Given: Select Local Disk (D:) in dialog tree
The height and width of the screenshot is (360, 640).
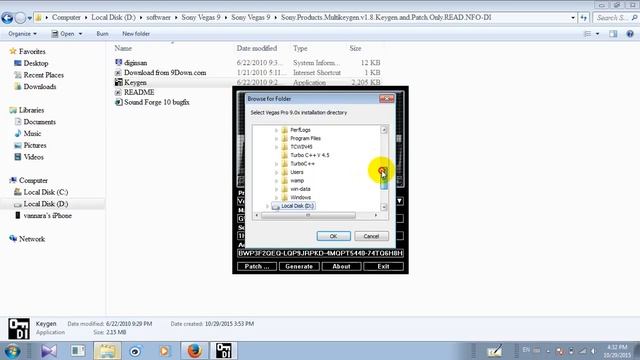Looking at the screenshot, I should pyautogui.click(x=298, y=206).
